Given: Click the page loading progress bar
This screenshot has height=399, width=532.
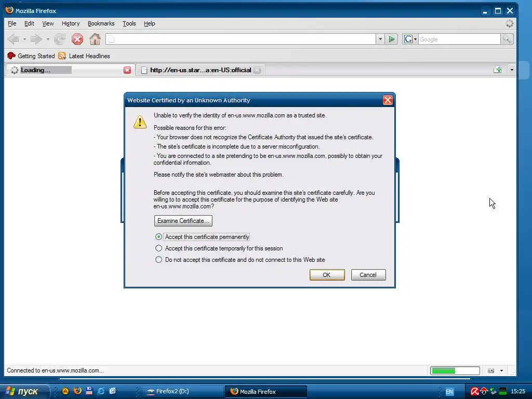Looking at the screenshot, I should coord(455,370).
